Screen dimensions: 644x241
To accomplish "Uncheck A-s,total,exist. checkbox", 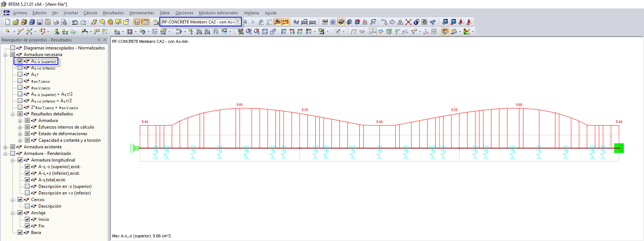I will (27, 180).
